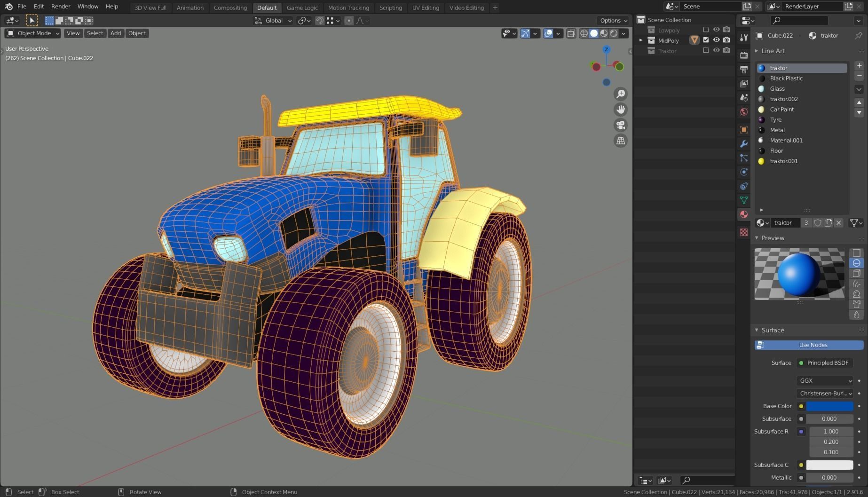The height and width of the screenshot is (497, 868).
Task: Open the Output properties tab
Action: point(744,69)
